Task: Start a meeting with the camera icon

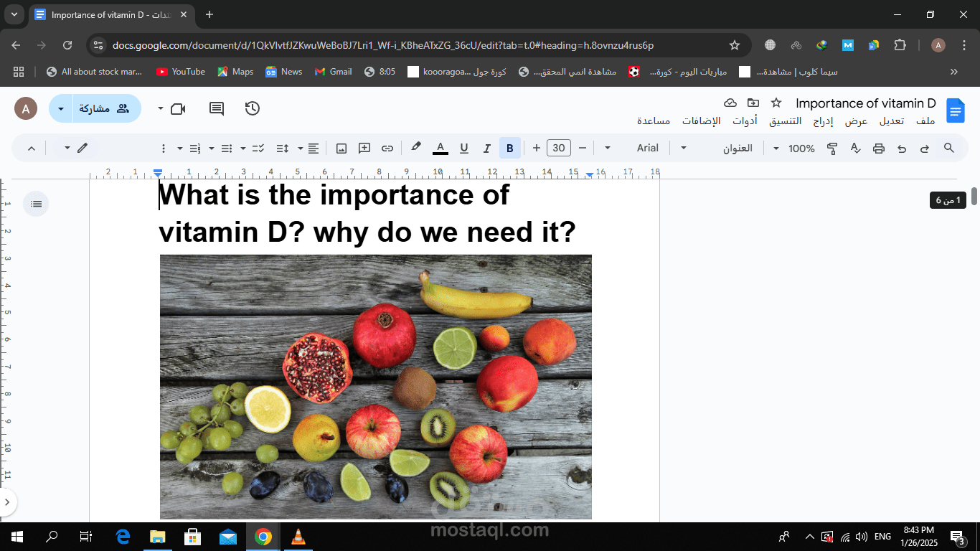Action: 177,108
